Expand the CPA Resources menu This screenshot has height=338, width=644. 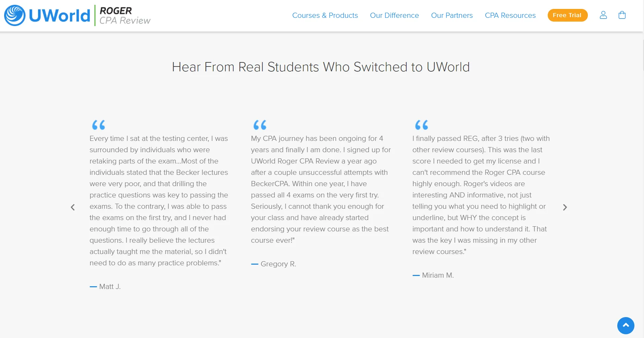pyautogui.click(x=510, y=15)
